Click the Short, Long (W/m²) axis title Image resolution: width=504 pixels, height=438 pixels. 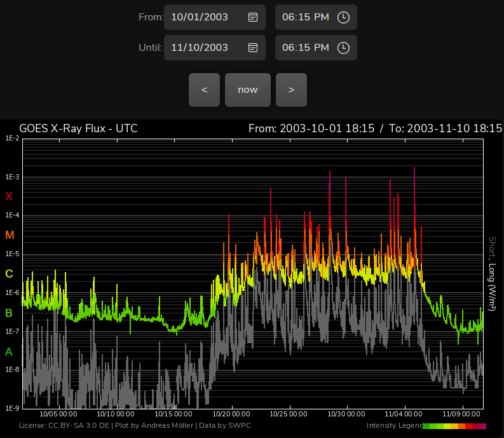[x=492, y=273]
